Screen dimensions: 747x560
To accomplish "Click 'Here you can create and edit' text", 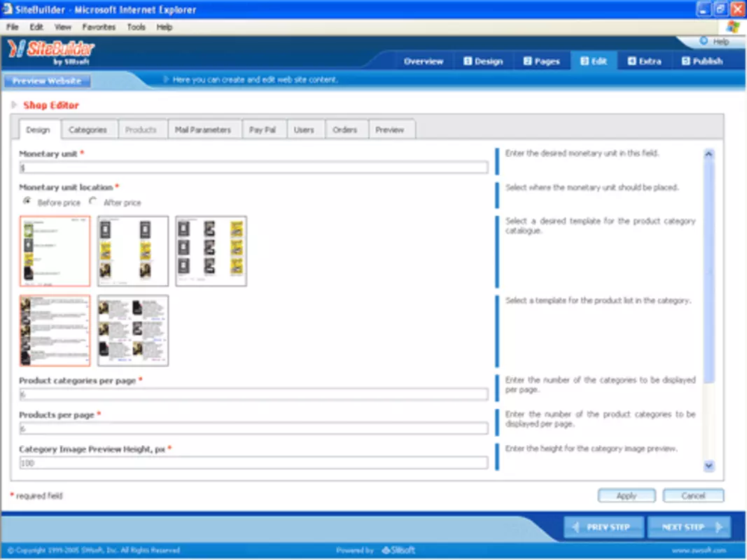I will (x=255, y=80).
